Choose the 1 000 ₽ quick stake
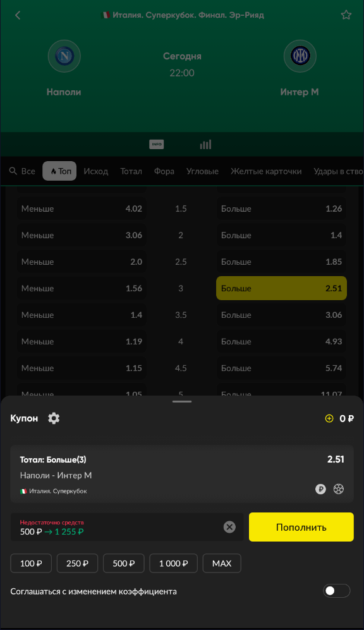 pos(173,563)
